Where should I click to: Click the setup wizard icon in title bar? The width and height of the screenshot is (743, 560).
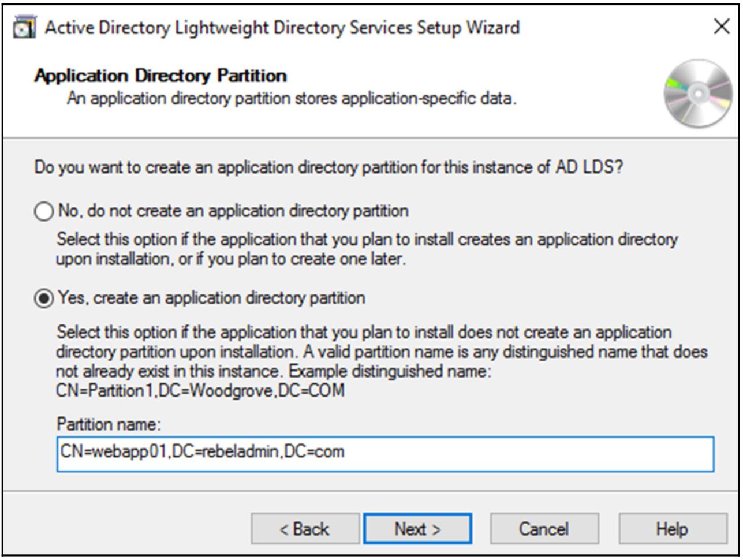point(24,28)
